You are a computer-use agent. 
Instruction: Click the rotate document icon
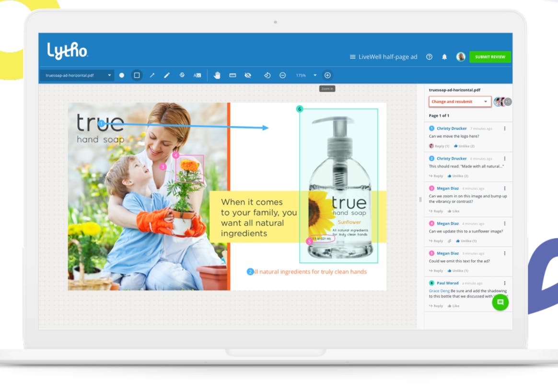click(267, 75)
